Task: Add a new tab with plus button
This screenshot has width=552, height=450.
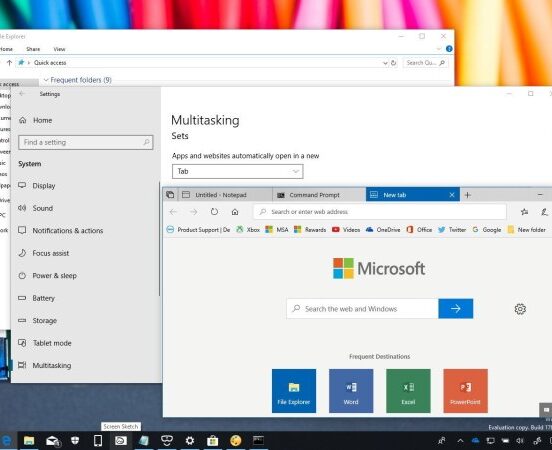Action: (x=468, y=195)
